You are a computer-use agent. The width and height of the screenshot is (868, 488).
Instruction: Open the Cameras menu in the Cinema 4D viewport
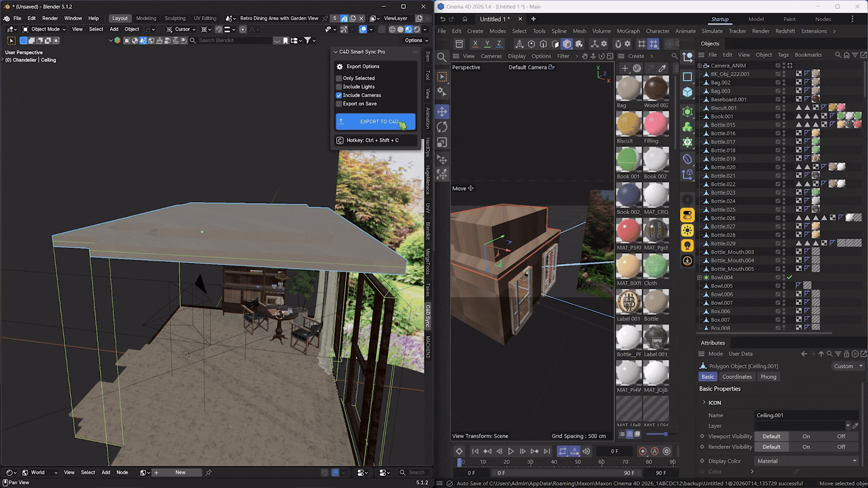(491, 56)
